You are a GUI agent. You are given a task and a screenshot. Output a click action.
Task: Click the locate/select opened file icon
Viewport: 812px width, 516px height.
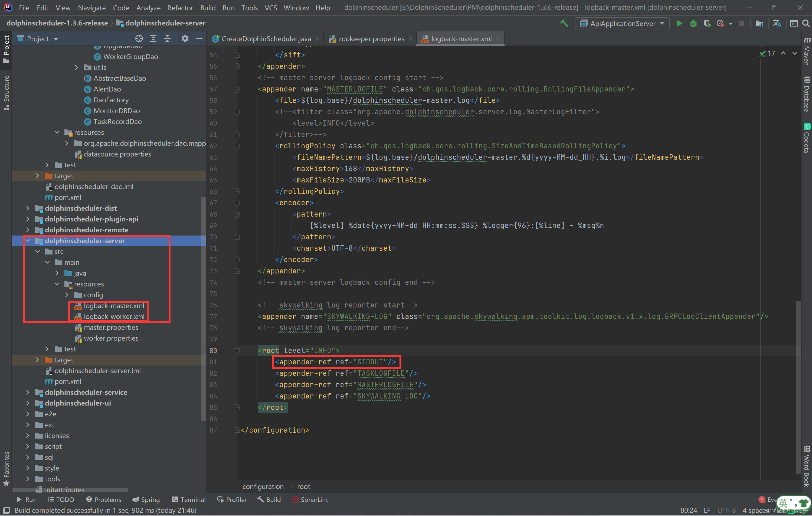click(x=139, y=39)
